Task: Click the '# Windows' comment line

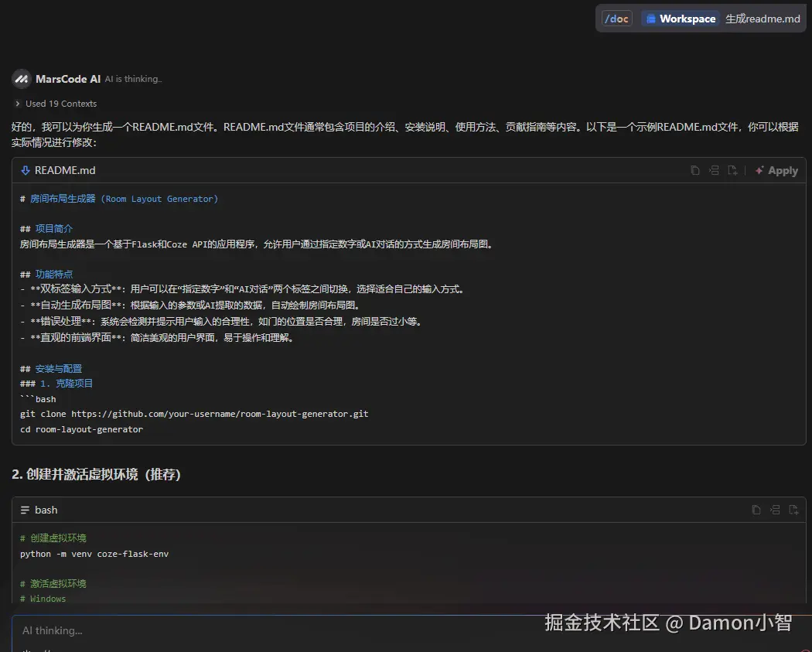Action: pos(43,599)
